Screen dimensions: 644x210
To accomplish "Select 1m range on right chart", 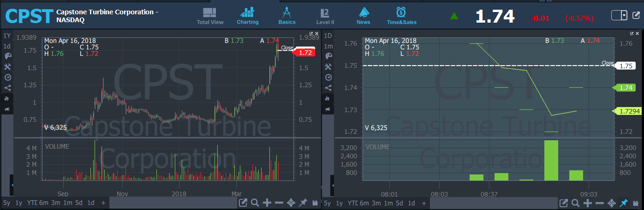I will (x=388, y=203).
